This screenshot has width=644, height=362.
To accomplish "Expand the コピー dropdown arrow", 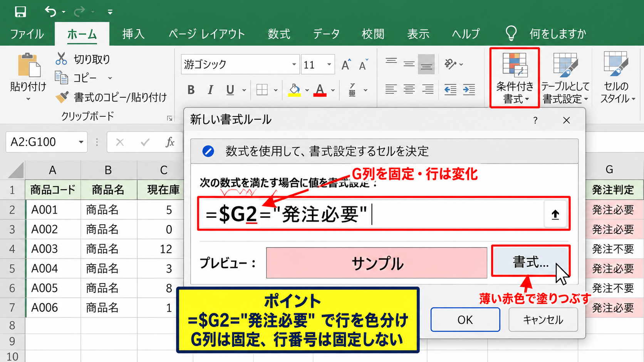I will tap(110, 78).
